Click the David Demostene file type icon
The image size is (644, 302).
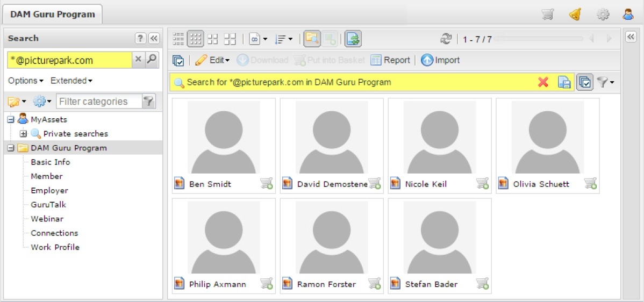288,183
